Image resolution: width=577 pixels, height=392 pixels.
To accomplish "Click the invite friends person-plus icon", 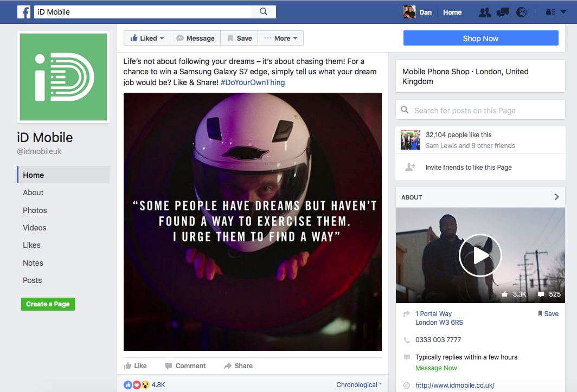I will point(410,167).
